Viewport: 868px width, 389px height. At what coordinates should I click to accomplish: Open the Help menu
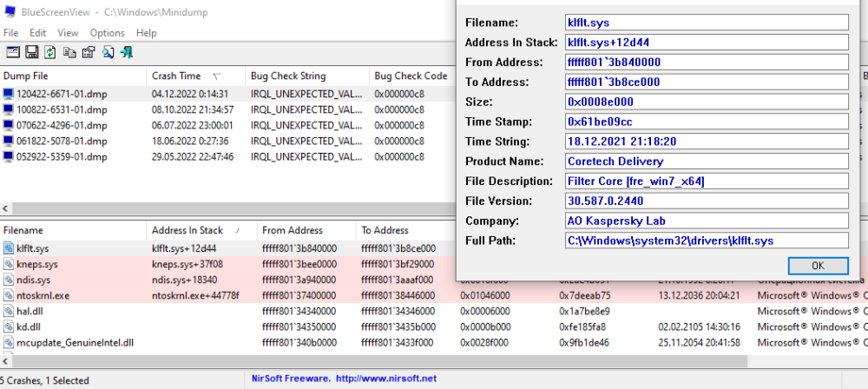pyautogui.click(x=147, y=33)
